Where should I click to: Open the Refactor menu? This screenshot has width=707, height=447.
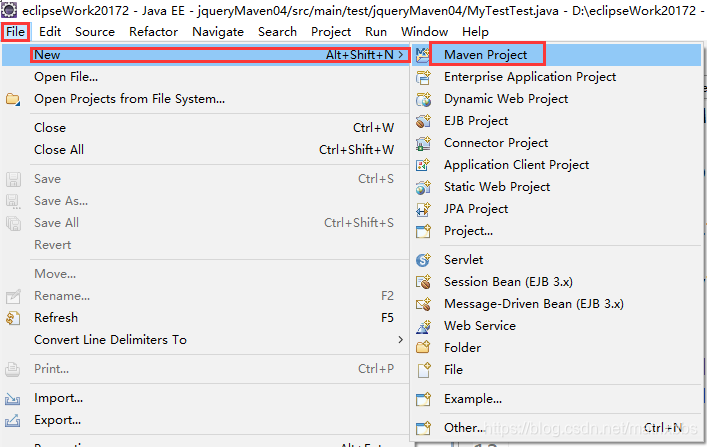pyautogui.click(x=153, y=32)
